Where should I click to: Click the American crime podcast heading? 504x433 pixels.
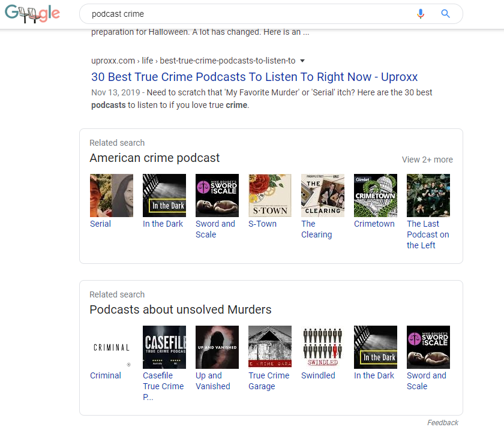[155, 158]
